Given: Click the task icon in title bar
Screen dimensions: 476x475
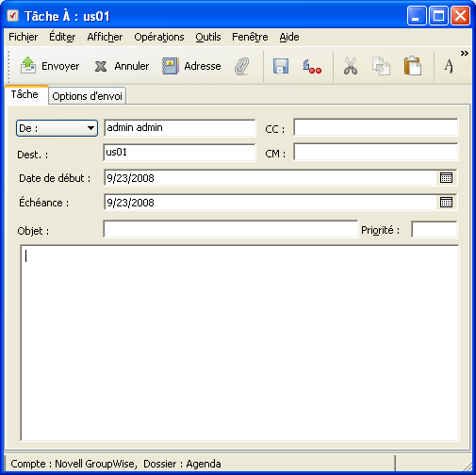Looking at the screenshot, I should coord(13,15).
